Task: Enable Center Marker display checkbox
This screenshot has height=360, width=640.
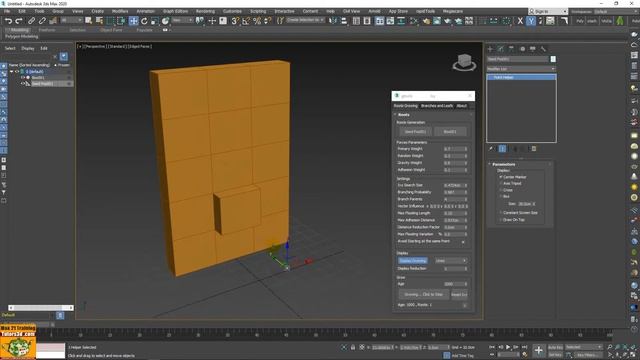Action: point(501,177)
